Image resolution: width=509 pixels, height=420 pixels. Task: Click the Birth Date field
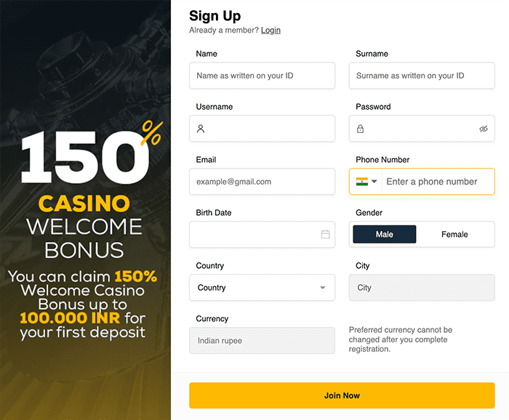253,234
